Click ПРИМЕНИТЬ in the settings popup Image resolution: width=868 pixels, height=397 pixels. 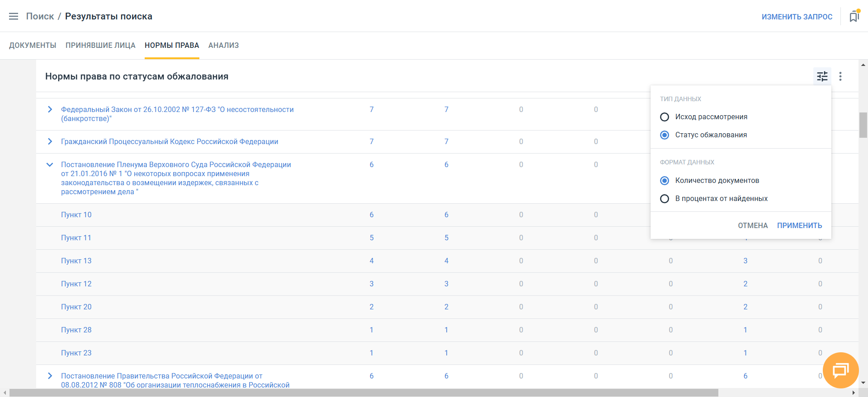click(800, 225)
